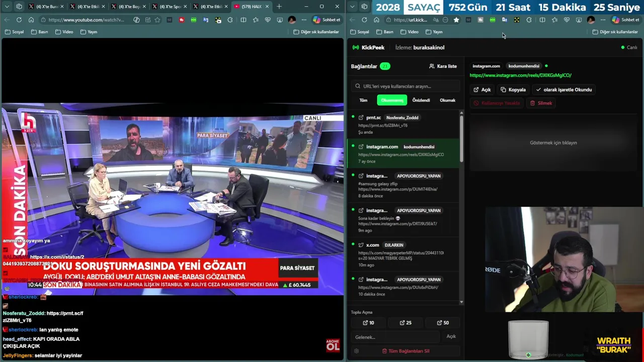Image resolution: width=644 pixels, height=362 pixels.
Task: Click the Göstermek için tıklayın preview area
Action: pyautogui.click(x=553, y=143)
